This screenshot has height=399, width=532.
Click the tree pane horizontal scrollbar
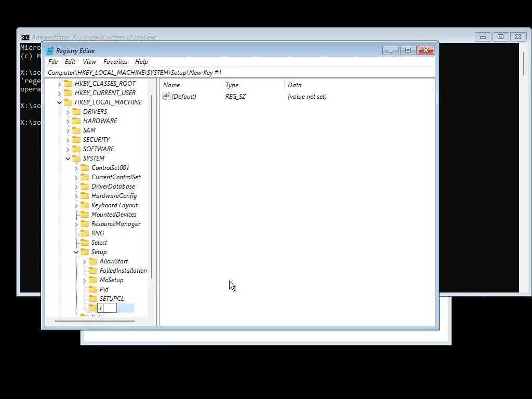tap(95, 321)
